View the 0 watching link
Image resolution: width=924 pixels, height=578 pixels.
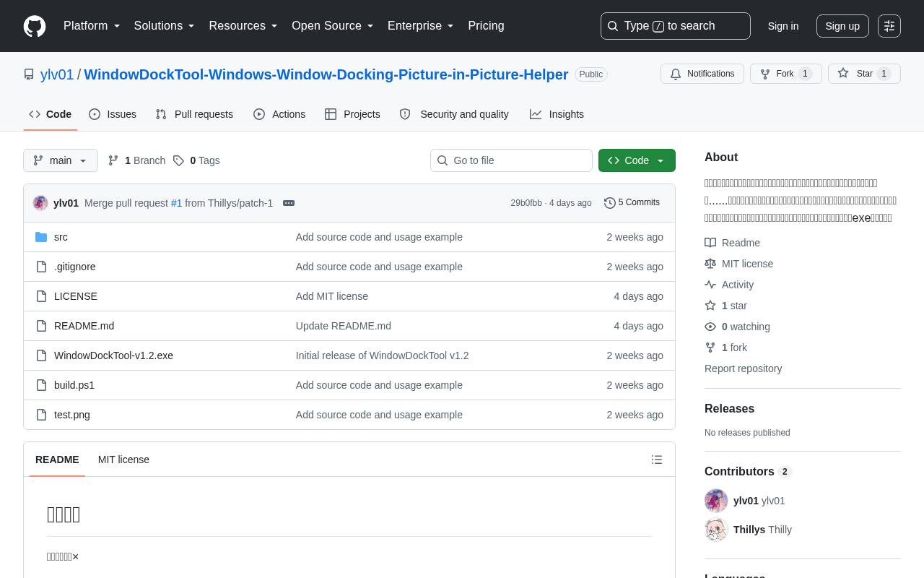tap(737, 327)
